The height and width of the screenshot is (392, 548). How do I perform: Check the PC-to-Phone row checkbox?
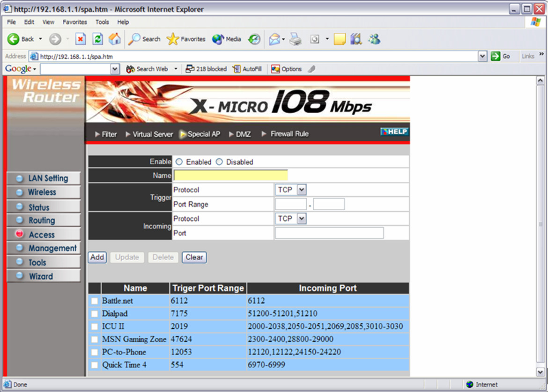tap(94, 352)
